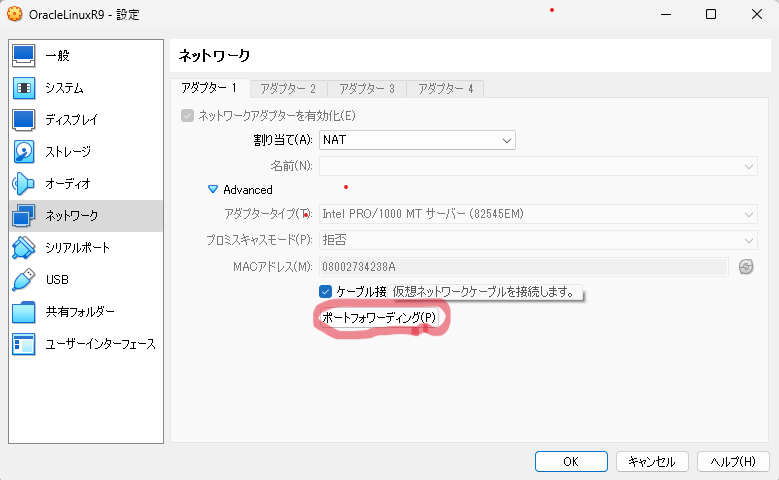This screenshot has height=480, width=779.
Task: Click the regenerate MAC address icon
Action: pyautogui.click(x=745, y=266)
